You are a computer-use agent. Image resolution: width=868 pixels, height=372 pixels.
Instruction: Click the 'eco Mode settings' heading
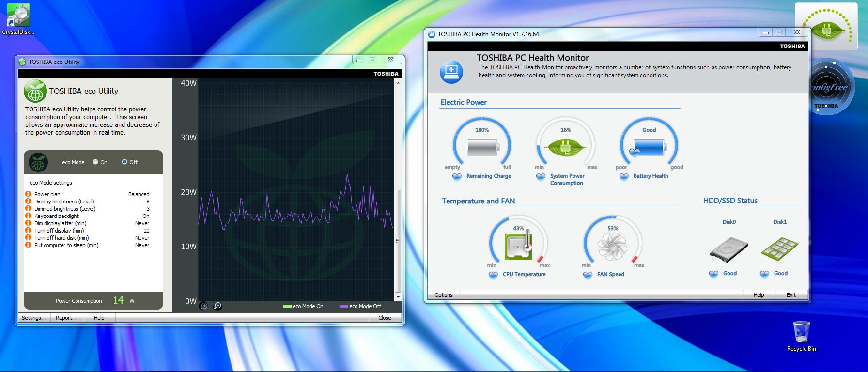tap(51, 183)
